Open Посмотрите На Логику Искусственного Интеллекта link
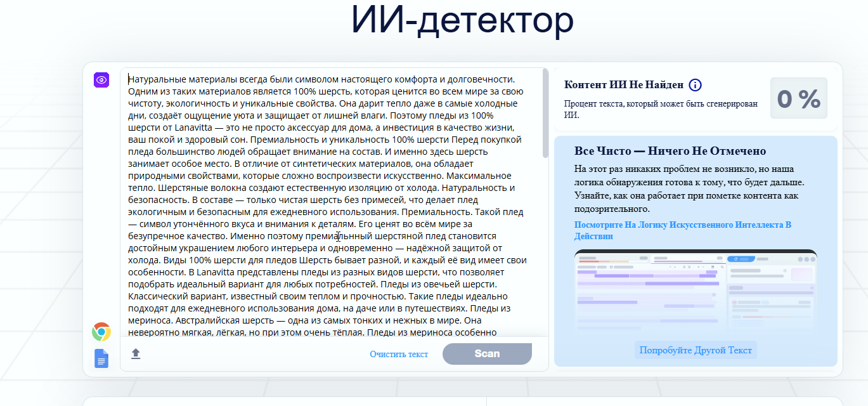The height and width of the screenshot is (406, 868). pos(683,230)
